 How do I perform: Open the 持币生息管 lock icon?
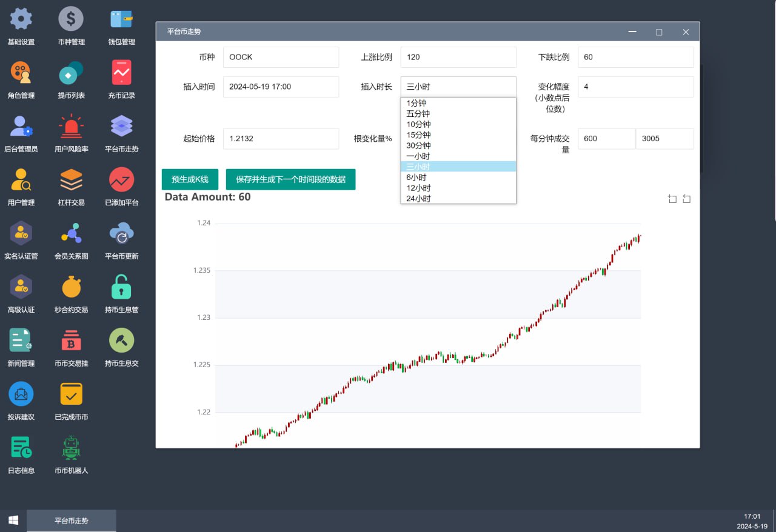tap(122, 287)
